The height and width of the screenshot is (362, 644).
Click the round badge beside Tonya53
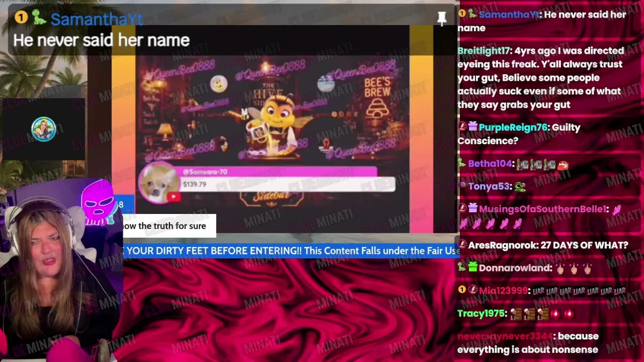[x=462, y=186]
